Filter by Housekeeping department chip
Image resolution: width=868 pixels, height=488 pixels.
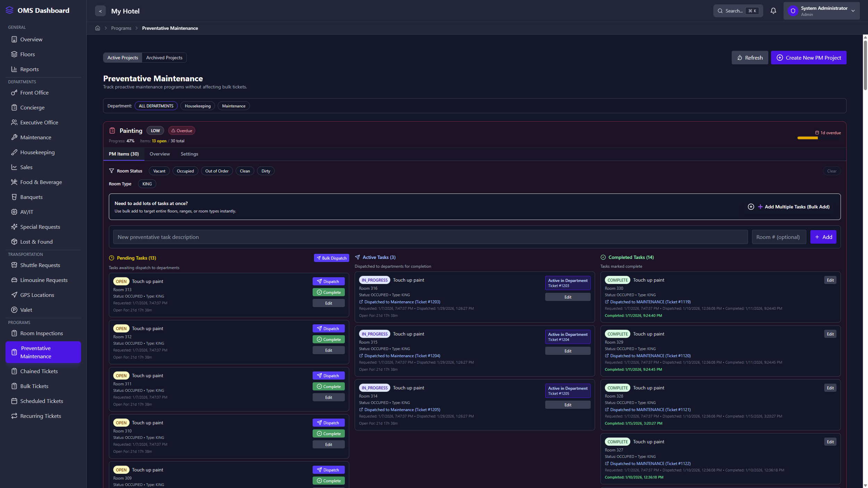pyautogui.click(x=197, y=106)
